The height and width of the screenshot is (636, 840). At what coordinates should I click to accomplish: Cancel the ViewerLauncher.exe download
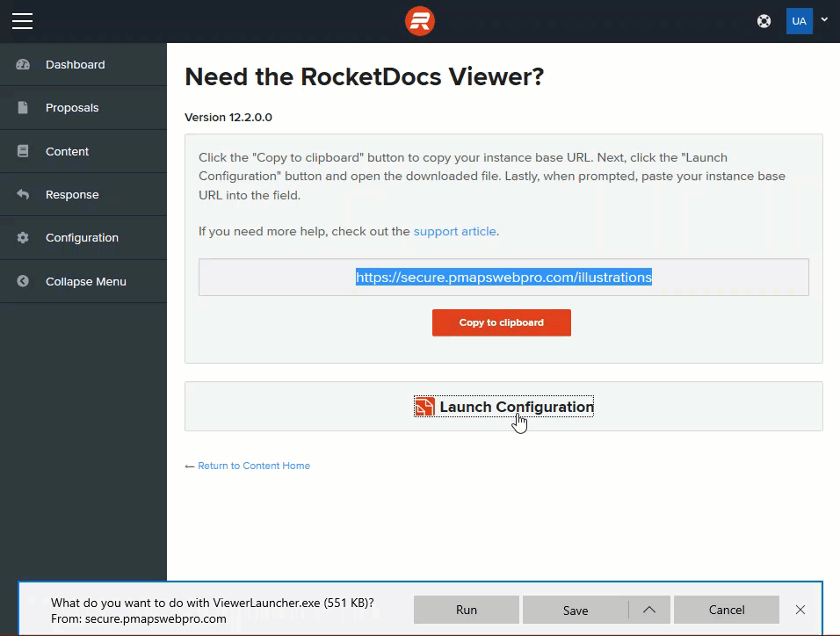tap(727, 610)
